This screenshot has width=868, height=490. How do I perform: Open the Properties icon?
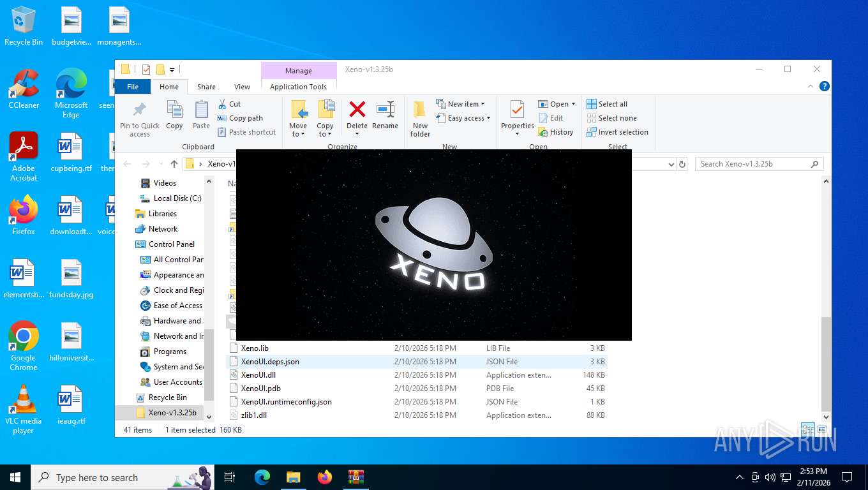point(517,110)
